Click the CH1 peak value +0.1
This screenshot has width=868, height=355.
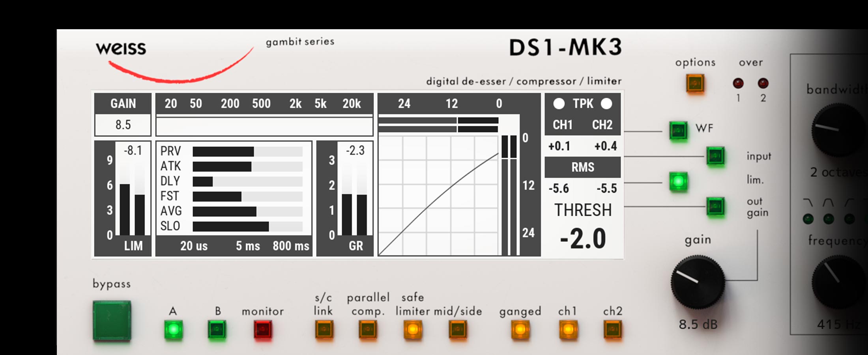pos(559,146)
